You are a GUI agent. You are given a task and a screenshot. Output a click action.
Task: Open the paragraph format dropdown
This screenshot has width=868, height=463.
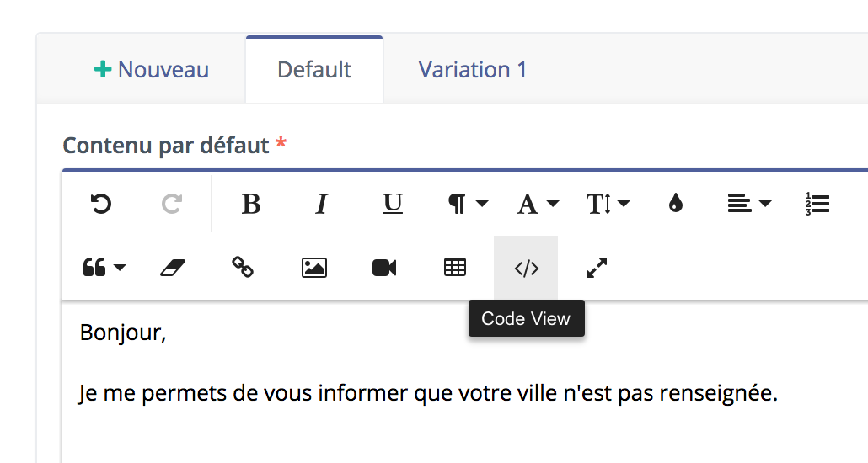click(468, 204)
